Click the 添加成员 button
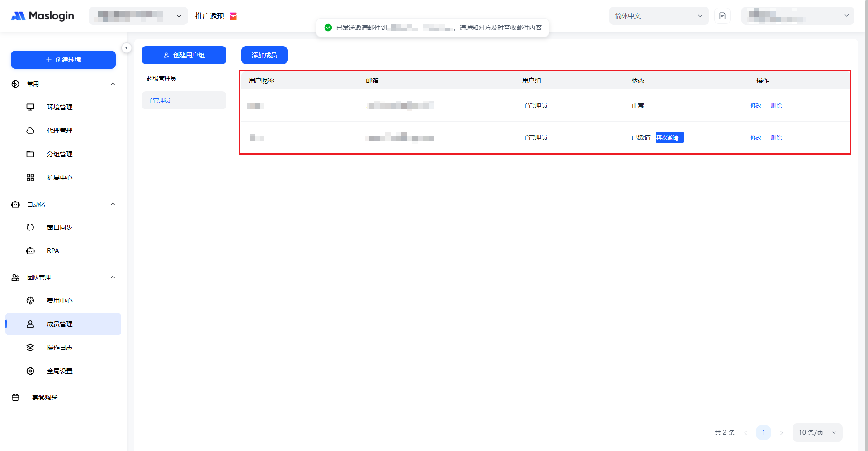 [264, 55]
